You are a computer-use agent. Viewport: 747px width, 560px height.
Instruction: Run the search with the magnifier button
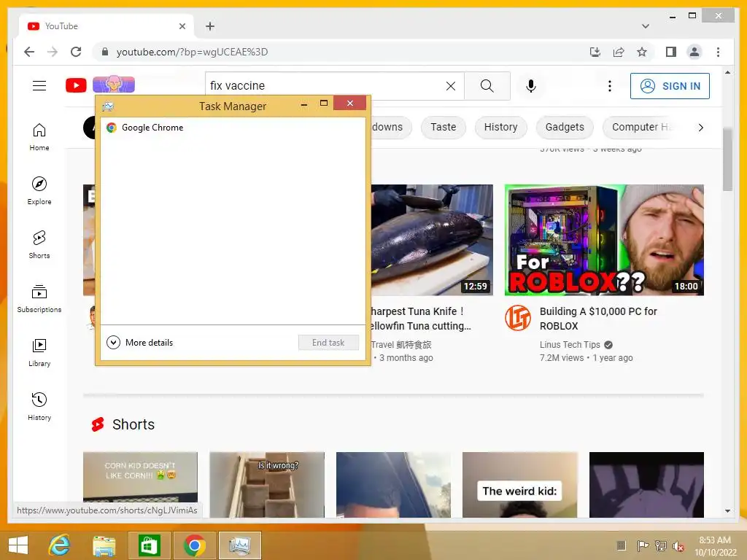tap(487, 86)
